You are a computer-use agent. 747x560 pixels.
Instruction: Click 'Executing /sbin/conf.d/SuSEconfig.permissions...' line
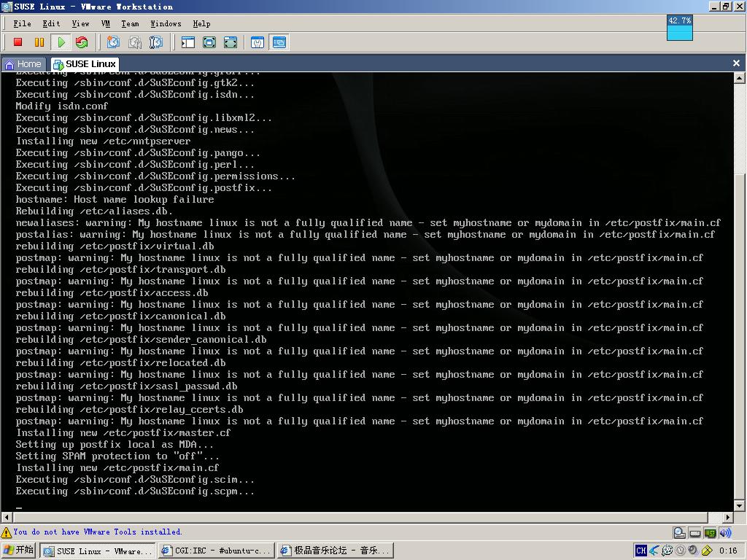click(155, 176)
